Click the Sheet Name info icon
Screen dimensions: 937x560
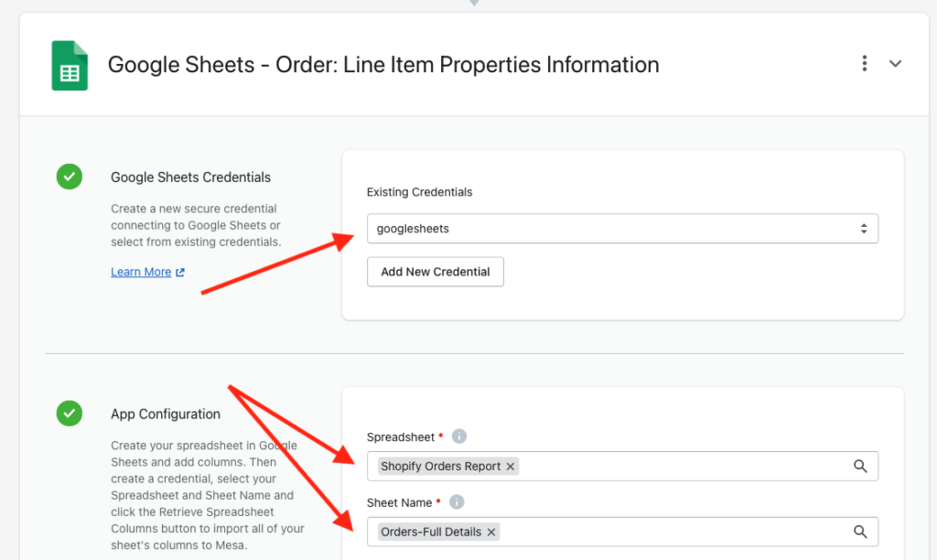(x=456, y=502)
